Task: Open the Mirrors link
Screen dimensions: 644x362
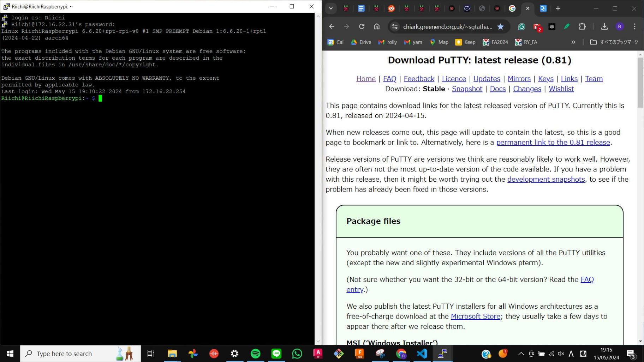Action: [519, 79]
